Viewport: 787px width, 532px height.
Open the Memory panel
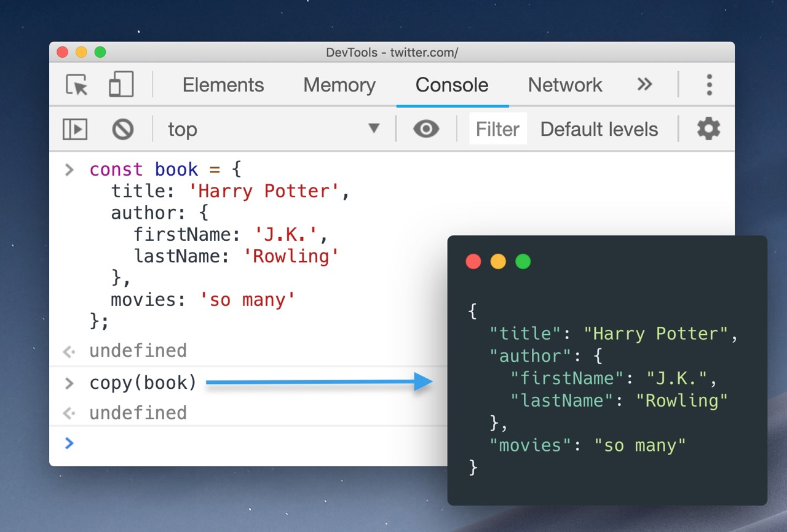(339, 85)
